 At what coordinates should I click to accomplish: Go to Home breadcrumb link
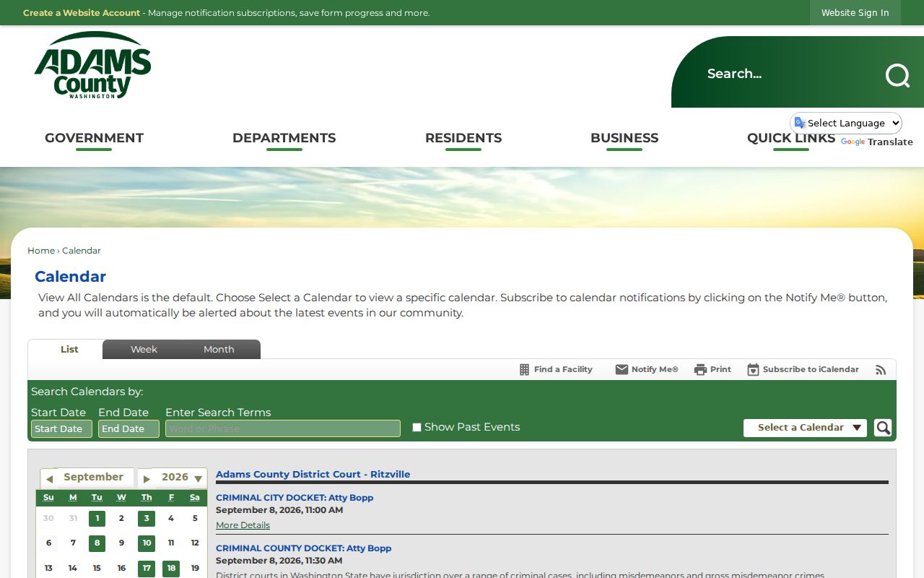[x=41, y=251]
